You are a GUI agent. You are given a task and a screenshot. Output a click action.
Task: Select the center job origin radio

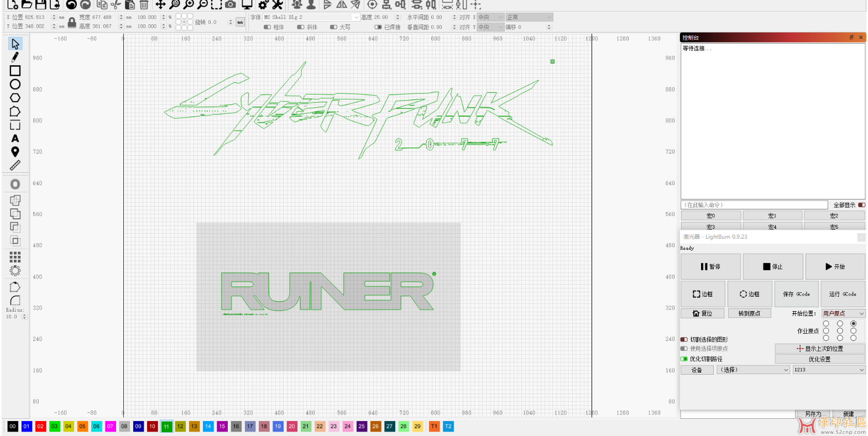840,331
